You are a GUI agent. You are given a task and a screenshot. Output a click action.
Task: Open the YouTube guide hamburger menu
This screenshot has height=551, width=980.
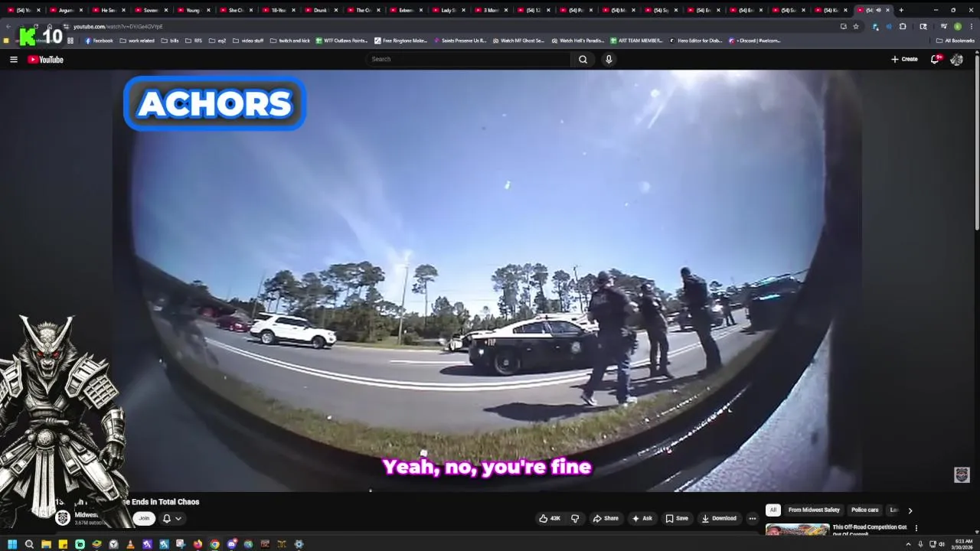click(x=13, y=59)
